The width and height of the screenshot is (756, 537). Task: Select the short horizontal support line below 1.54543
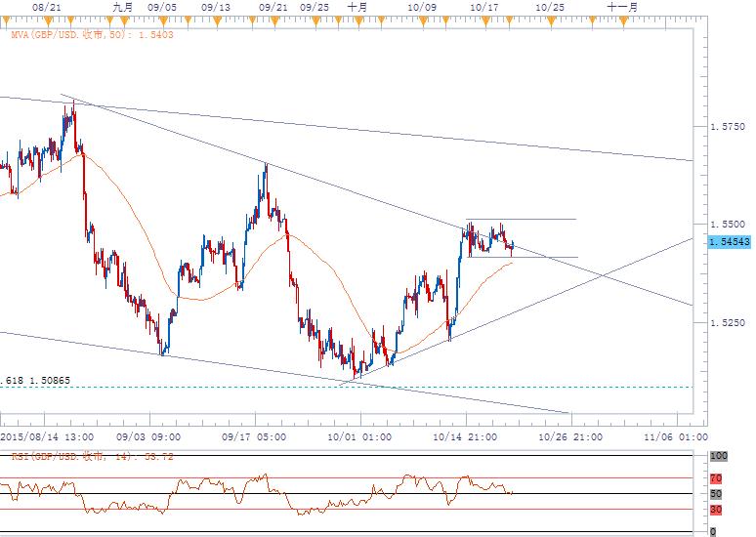click(x=523, y=257)
